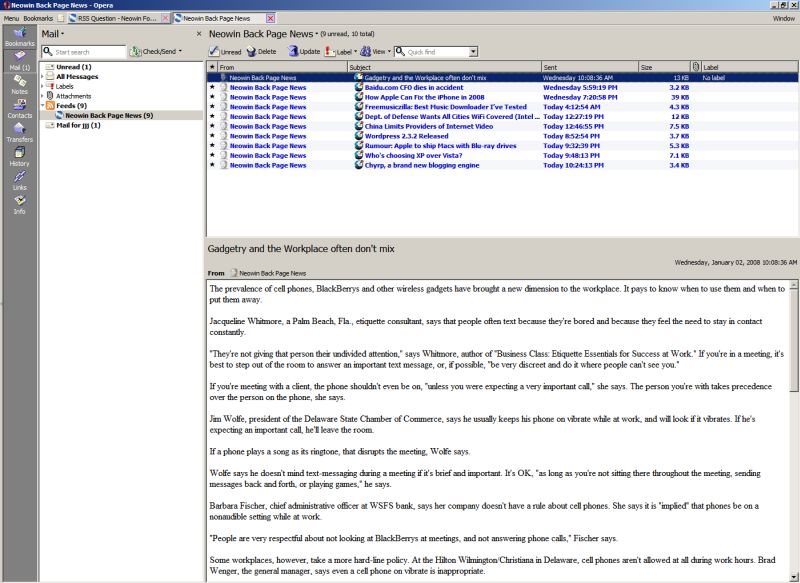Screen dimensions: 800x583
Task: Open the Links panel icon
Action: 18,181
